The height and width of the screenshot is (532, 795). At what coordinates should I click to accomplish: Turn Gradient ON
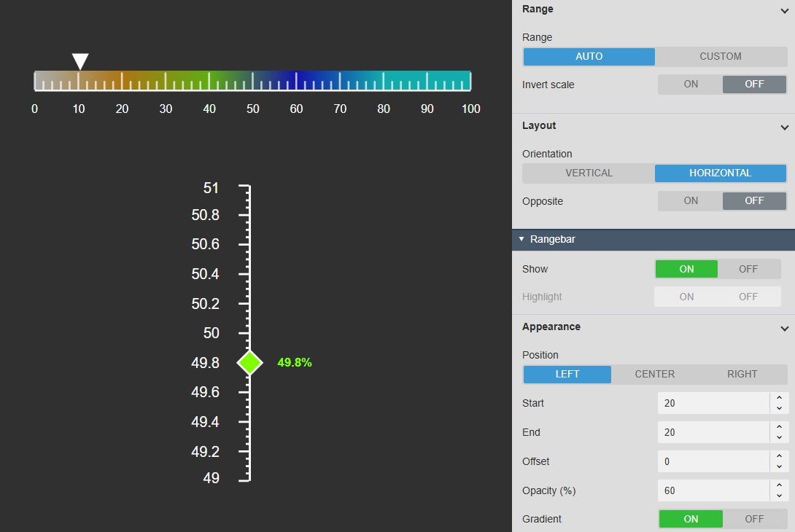691,519
